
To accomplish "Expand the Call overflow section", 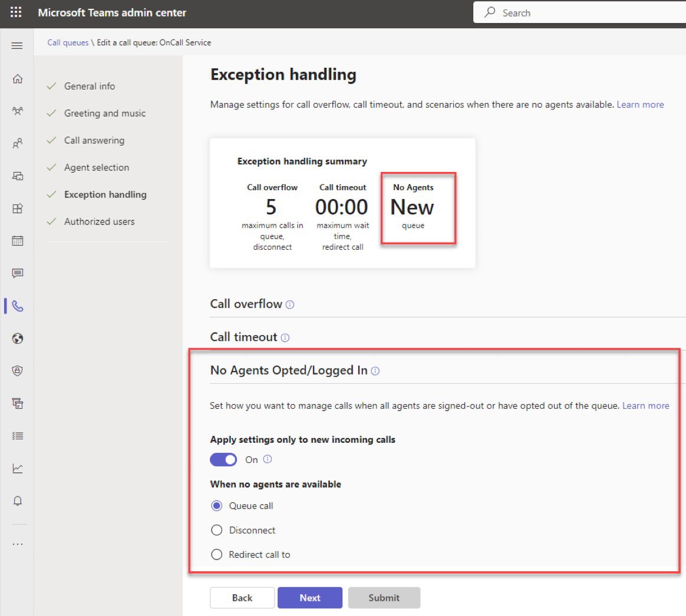I will tap(246, 304).
